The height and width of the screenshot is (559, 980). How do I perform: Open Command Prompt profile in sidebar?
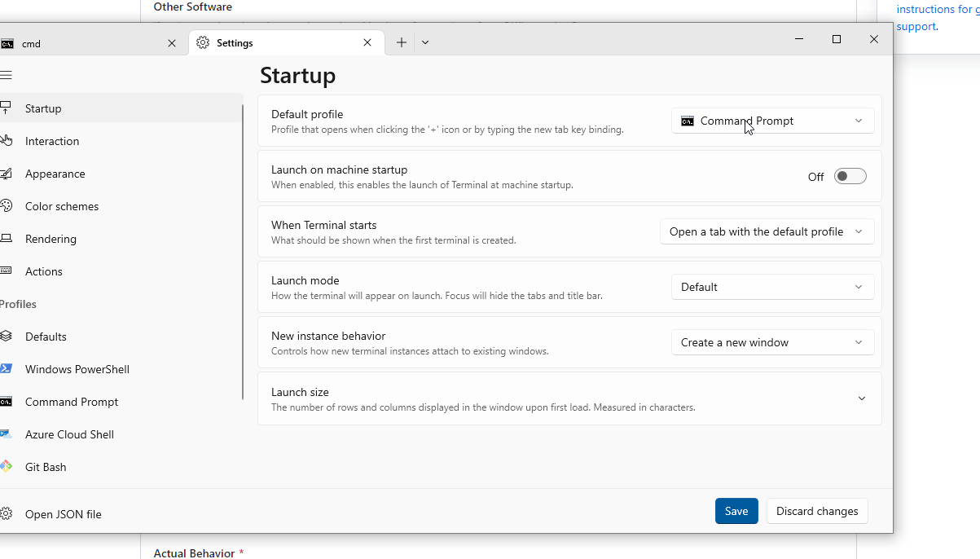coord(121,402)
